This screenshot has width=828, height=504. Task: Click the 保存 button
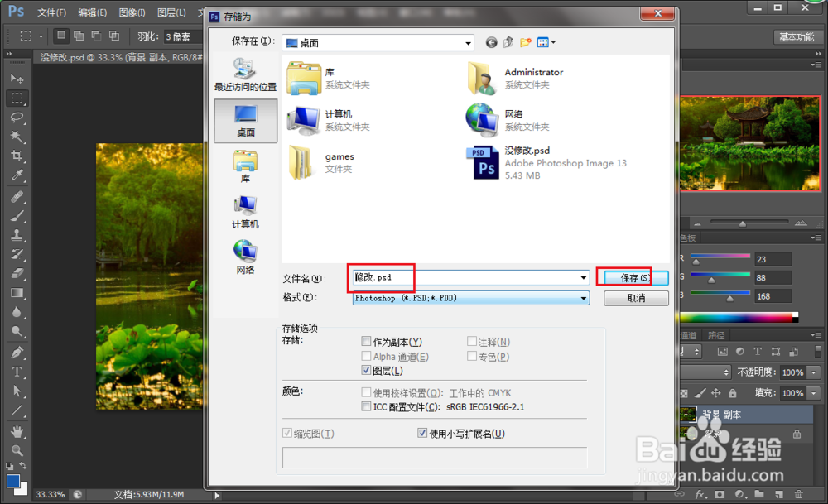pyautogui.click(x=636, y=277)
